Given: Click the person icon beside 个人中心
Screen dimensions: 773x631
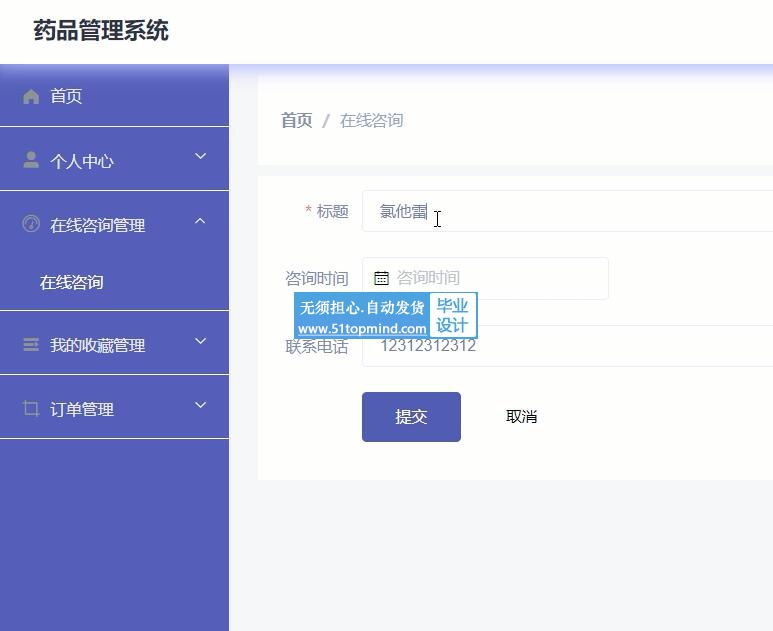Looking at the screenshot, I should click(31, 160).
